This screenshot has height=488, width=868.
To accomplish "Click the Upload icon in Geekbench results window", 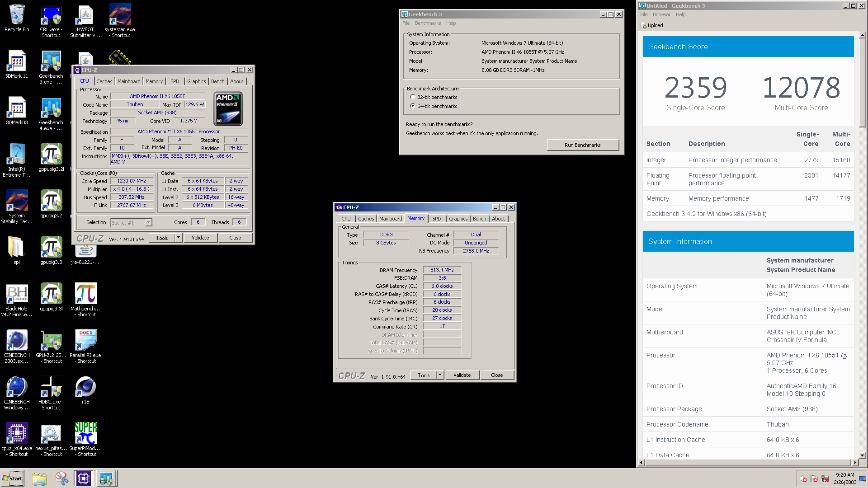I will click(x=644, y=26).
